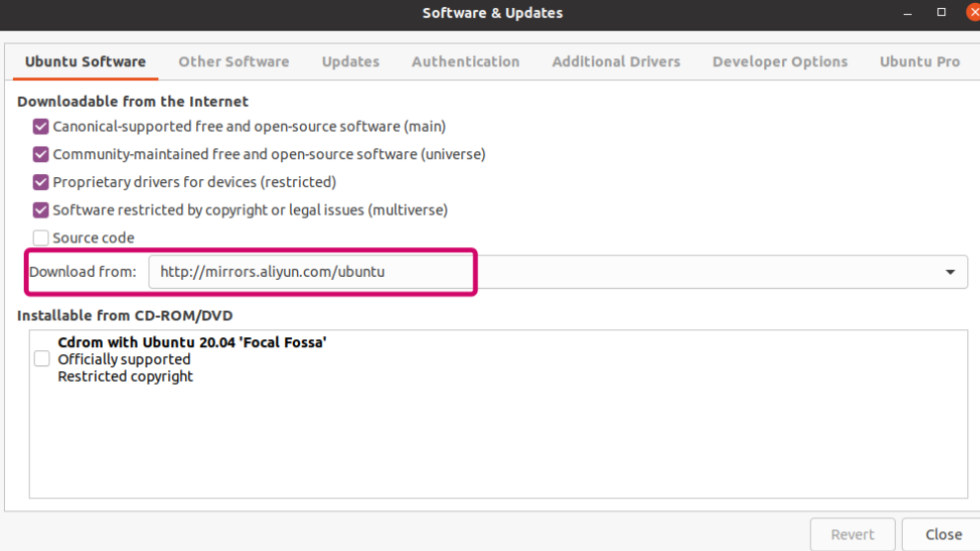Maximize the Software & Updates window
Screen dimensions: 980x551
941,13
